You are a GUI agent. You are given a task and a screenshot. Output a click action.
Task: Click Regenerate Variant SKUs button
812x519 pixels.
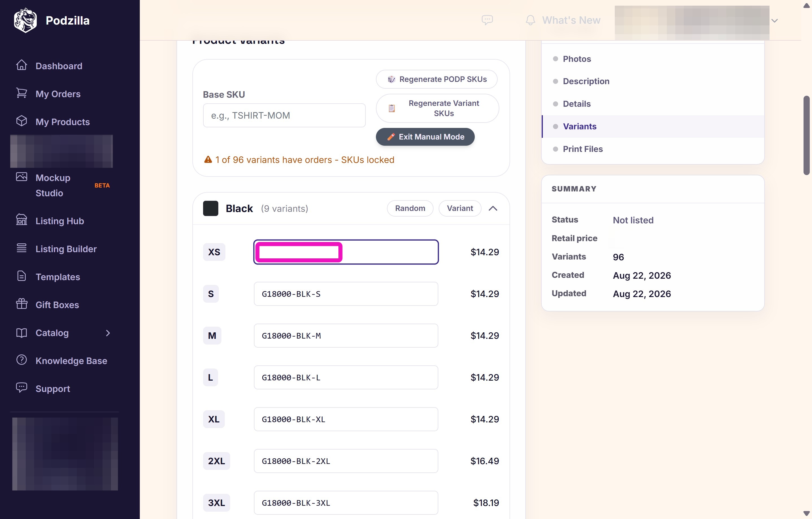(x=437, y=108)
